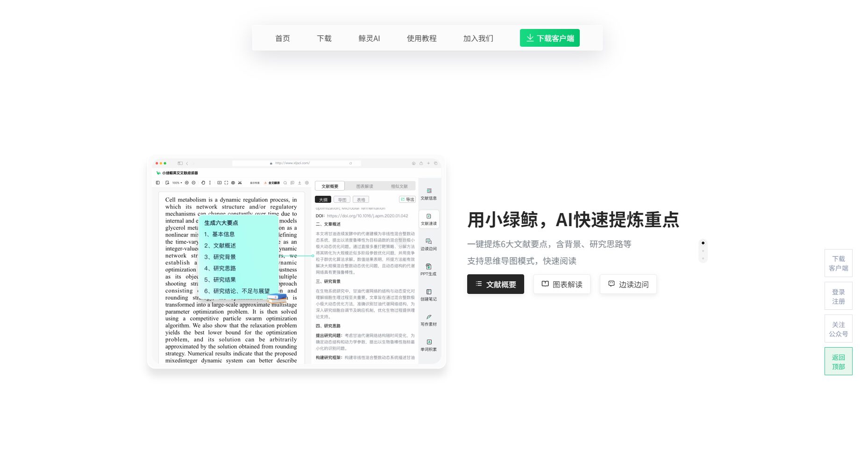This screenshot has width=868, height=464.
Task: Switch to the 导图 view tab in preview
Action: (342, 200)
